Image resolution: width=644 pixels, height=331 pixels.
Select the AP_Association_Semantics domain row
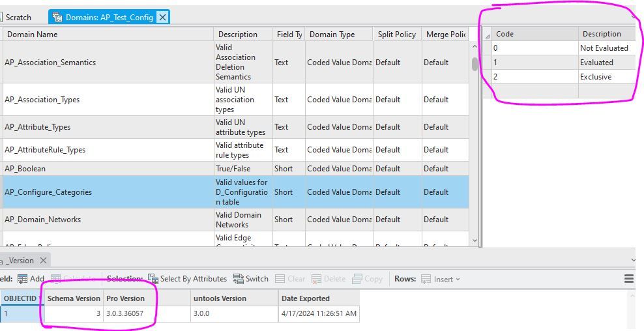tap(236, 62)
